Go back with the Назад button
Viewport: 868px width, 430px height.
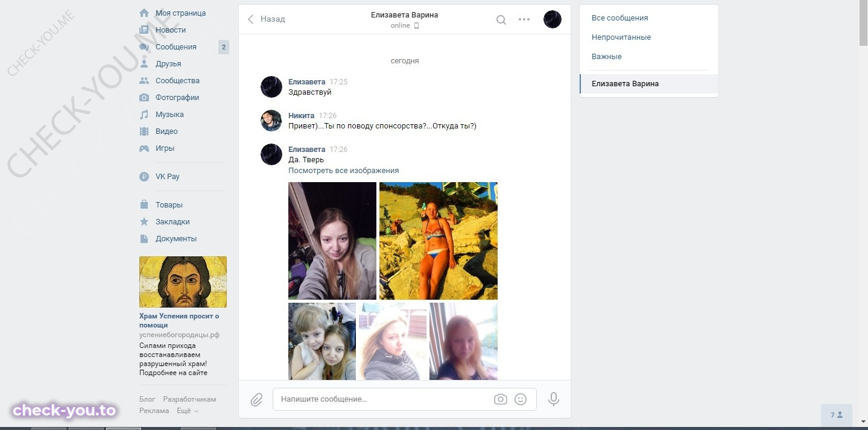point(266,19)
